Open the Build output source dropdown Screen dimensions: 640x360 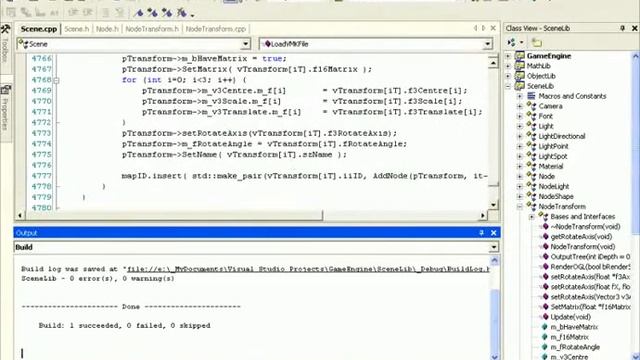(493, 247)
